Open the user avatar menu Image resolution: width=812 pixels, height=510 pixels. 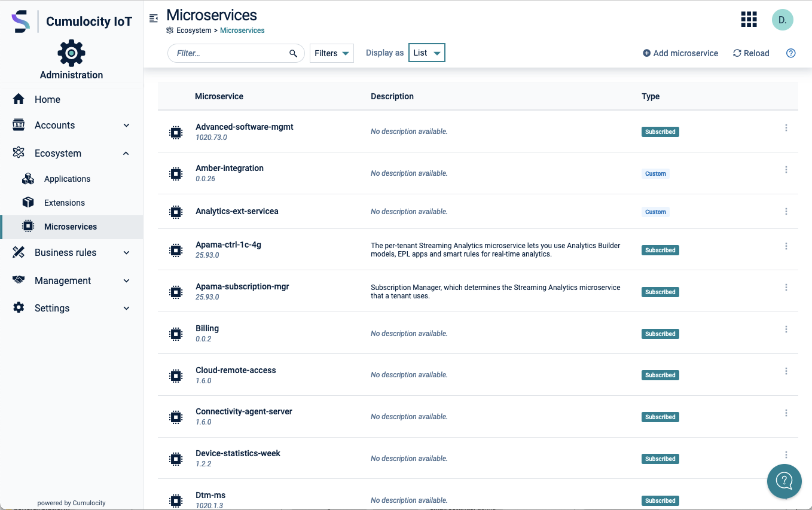click(x=782, y=19)
